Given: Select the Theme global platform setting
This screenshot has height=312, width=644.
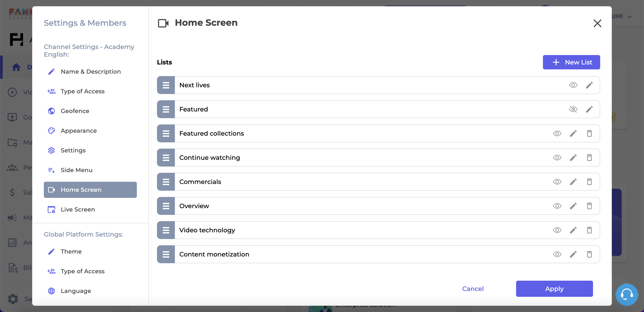Looking at the screenshot, I should click(x=71, y=252).
